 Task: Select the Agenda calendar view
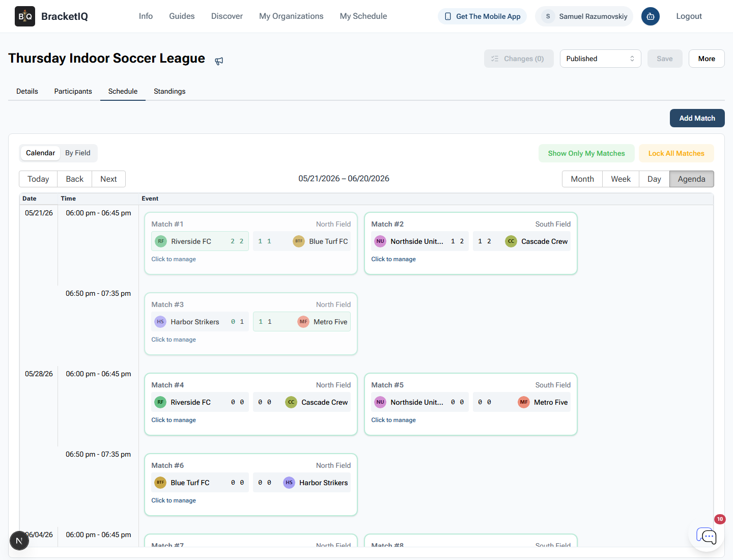tap(692, 179)
